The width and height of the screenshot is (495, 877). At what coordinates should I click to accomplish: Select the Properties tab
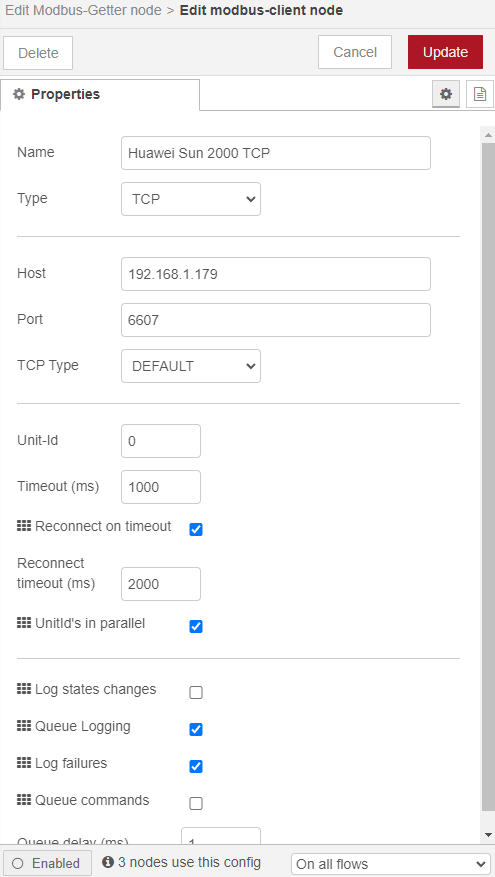coord(100,95)
